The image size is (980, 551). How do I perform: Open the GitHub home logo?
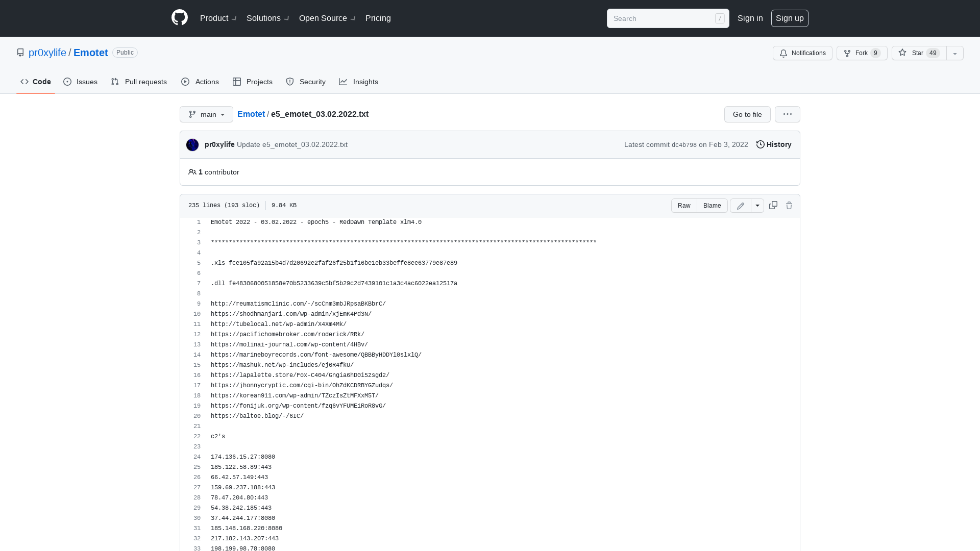click(180, 18)
